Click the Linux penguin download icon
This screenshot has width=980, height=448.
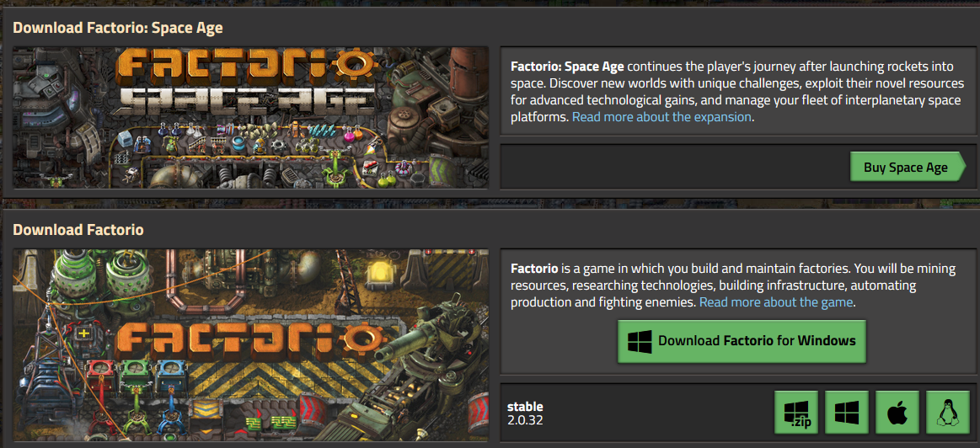coord(947,413)
